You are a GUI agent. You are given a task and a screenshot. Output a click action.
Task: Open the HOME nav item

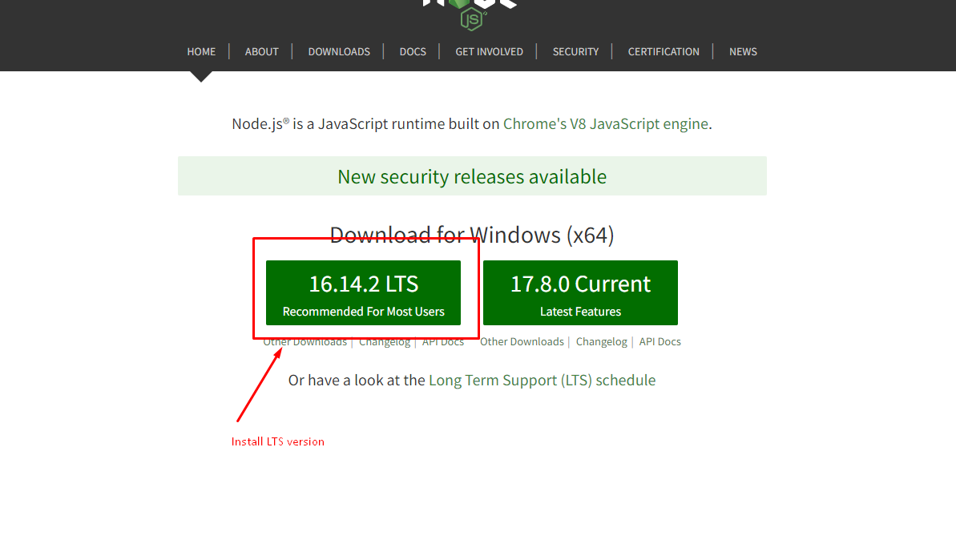pyautogui.click(x=201, y=52)
